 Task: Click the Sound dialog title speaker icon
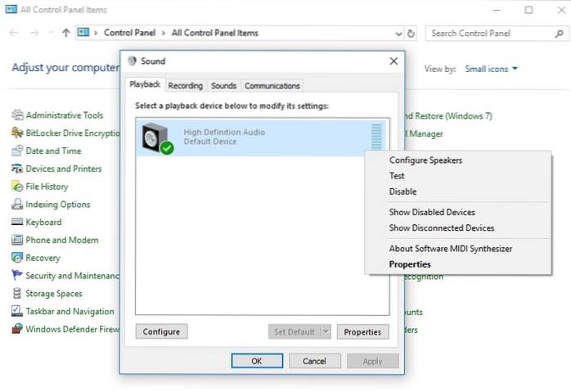[133, 61]
